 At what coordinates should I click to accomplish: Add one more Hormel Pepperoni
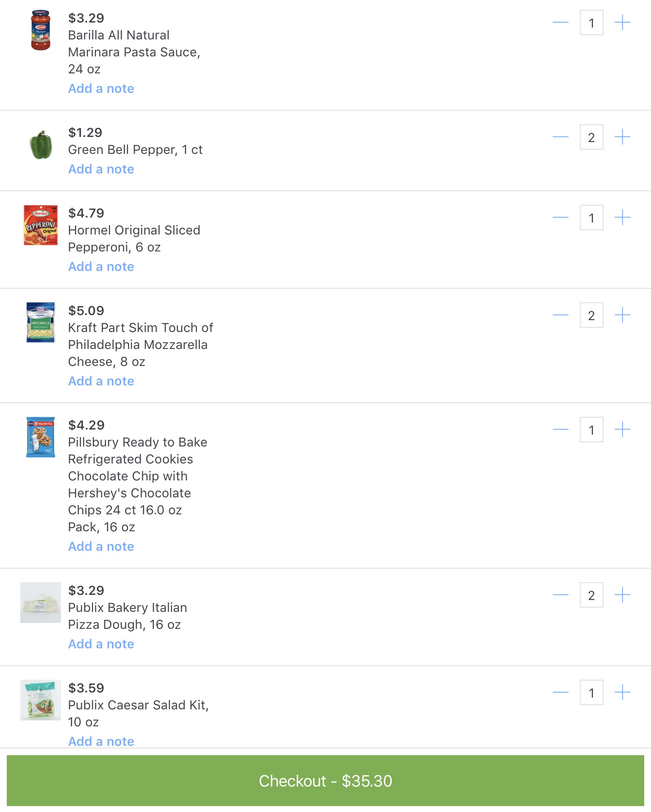(622, 218)
